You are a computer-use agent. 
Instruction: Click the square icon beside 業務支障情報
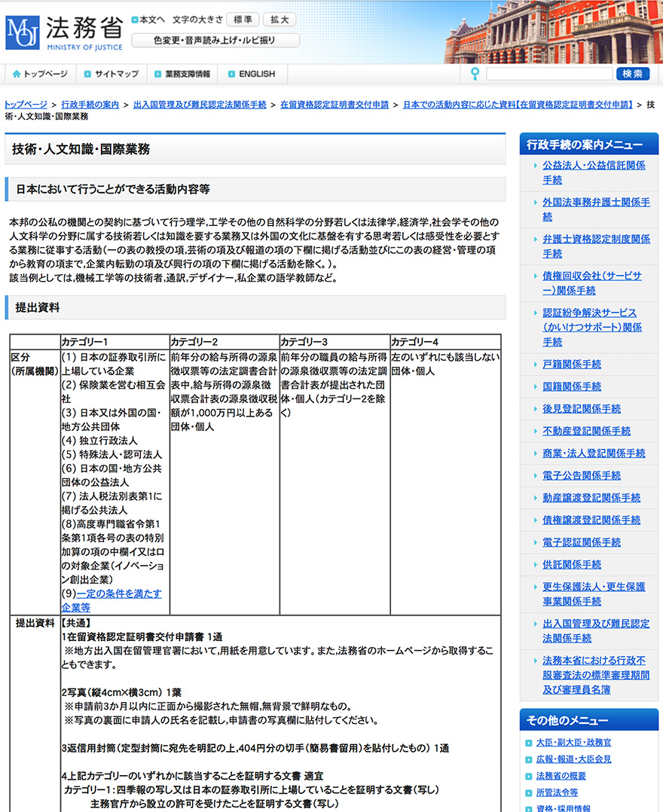point(158,74)
